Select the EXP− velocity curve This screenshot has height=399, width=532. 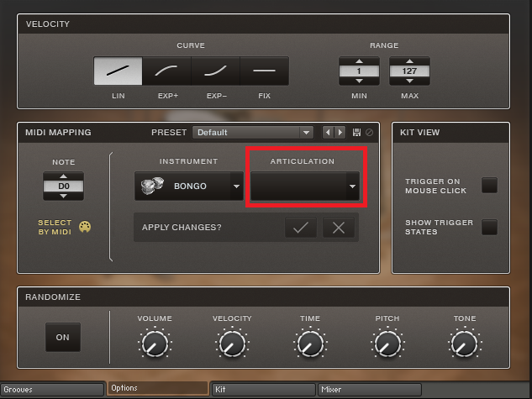216,71
